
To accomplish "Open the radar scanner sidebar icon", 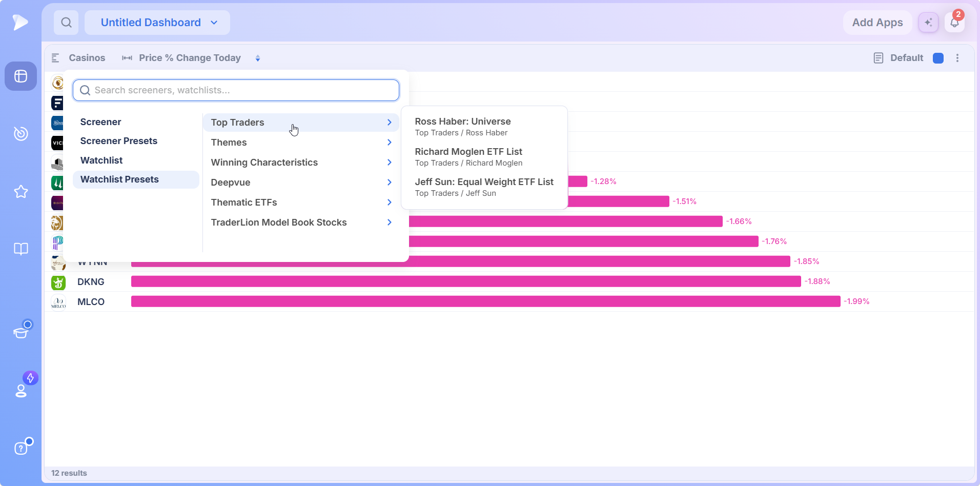I will pyautogui.click(x=21, y=133).
